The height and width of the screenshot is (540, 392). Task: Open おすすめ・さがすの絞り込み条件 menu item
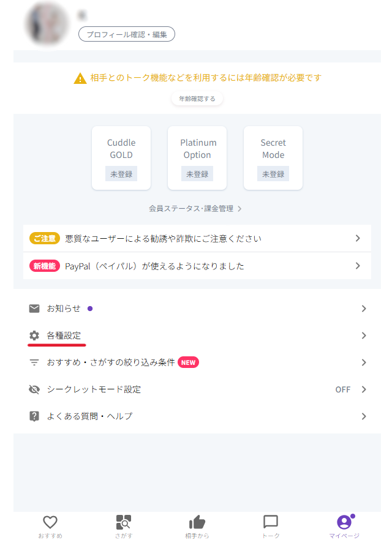[197, 362]
